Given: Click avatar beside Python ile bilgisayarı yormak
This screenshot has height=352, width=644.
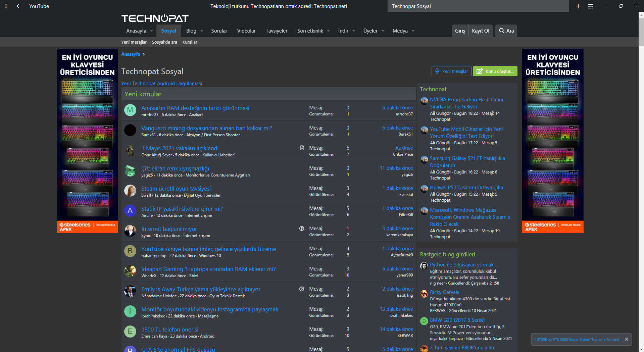Looking at the screenshot, I should coord(424,266).
